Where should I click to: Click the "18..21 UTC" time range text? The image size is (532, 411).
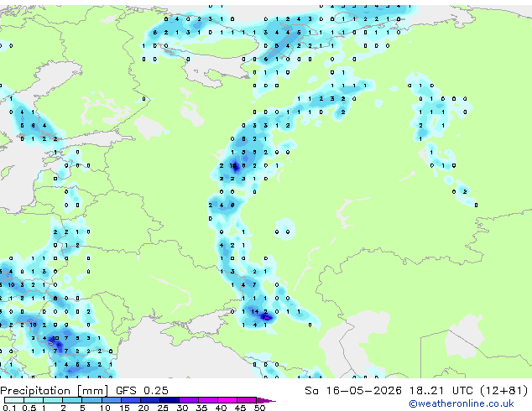coord(441,391)
